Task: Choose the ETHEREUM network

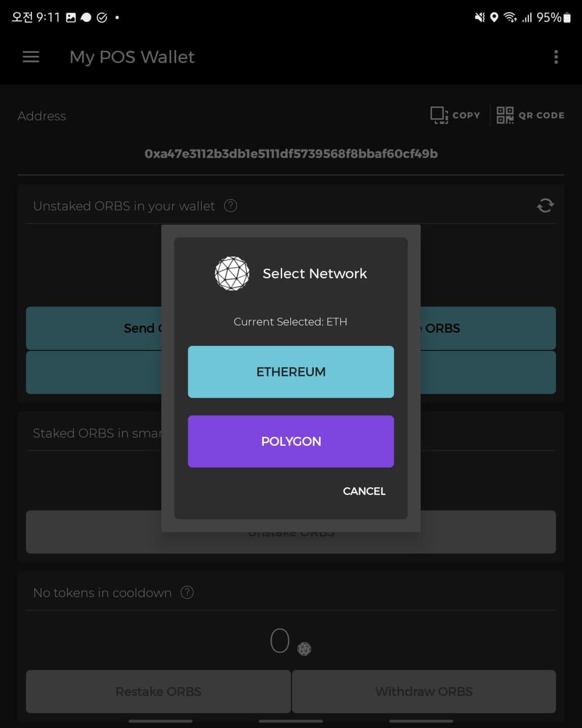Action: coord(291,372)
